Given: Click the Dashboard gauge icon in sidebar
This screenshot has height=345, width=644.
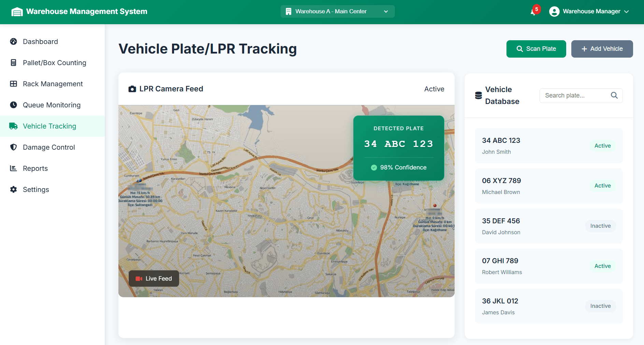Looking at the screenshot, I should (14, 42).
